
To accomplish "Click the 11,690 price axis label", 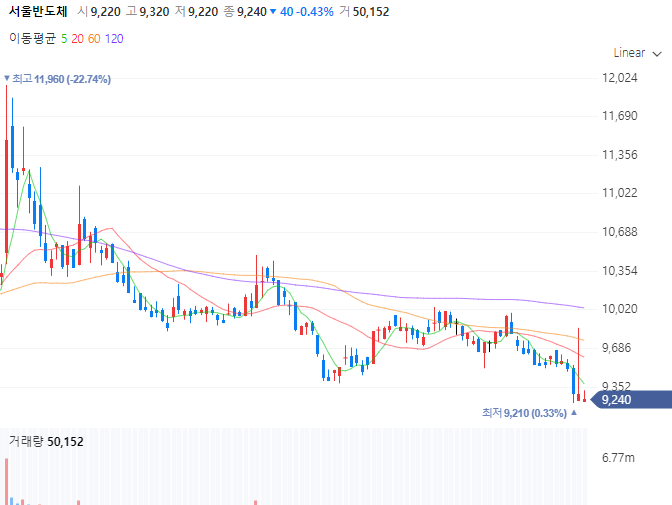I will (x=620, y=116).
